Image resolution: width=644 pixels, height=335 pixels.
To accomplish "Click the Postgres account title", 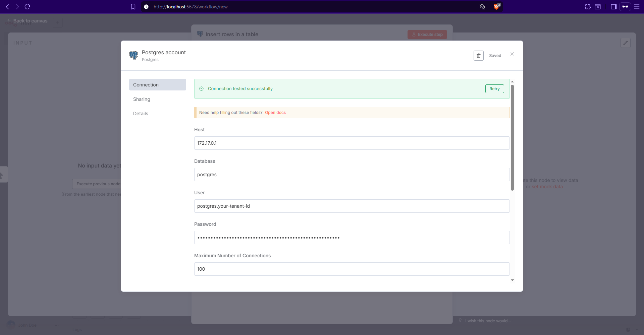I will click(164, 52).
